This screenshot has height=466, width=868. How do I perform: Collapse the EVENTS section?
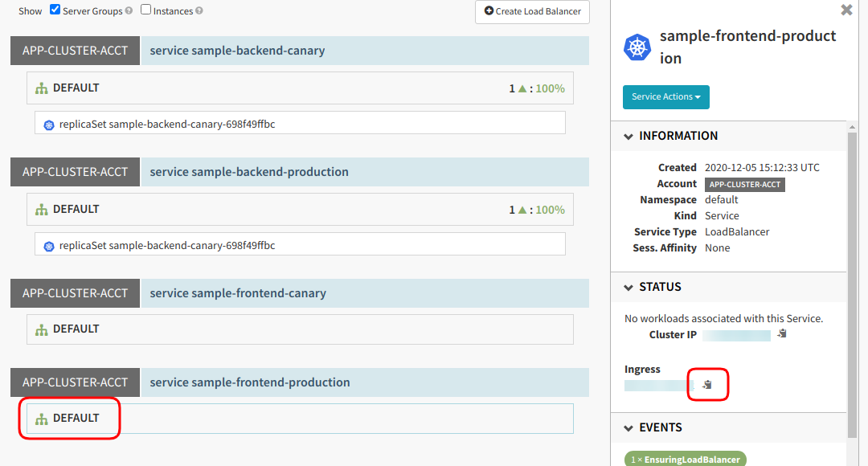[628, 427]
